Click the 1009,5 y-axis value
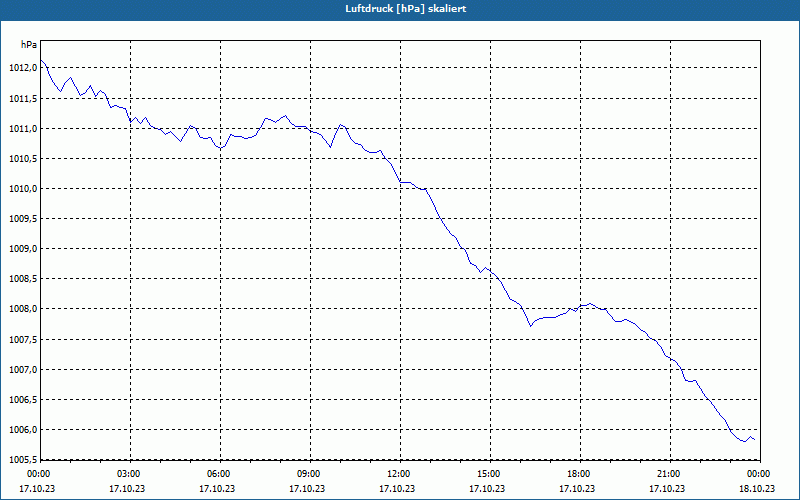This screenshot has height=500, width=800. coord(23,219)
